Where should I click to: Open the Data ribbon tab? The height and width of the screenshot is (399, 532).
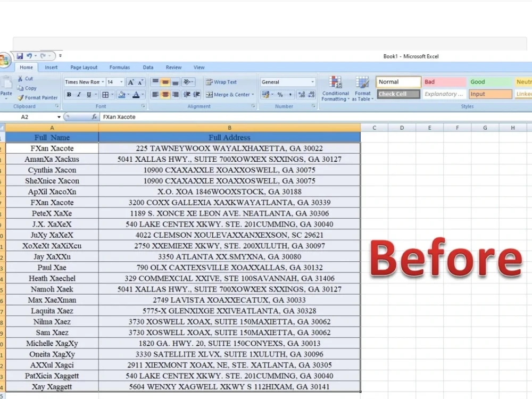tap(148, 68)
